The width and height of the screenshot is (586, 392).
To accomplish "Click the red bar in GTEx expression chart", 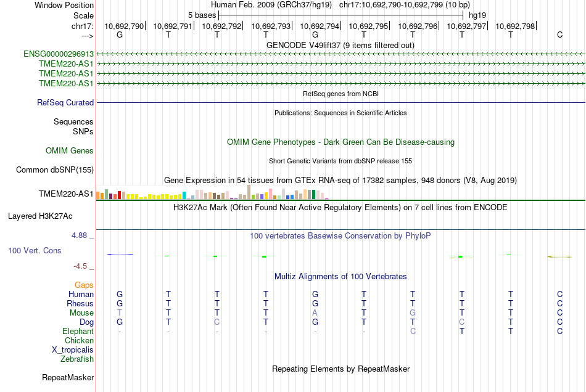I will click(x=119, y=195).
